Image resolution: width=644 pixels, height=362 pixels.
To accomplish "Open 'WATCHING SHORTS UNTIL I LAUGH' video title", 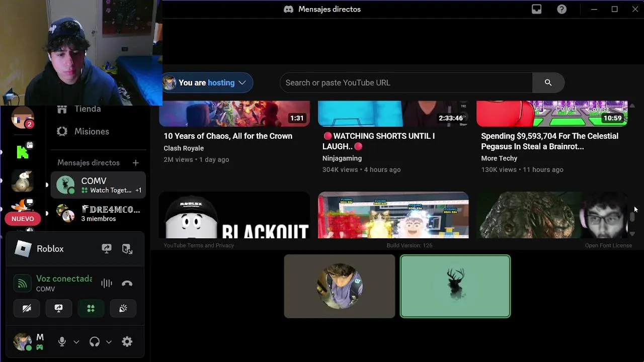I will point(378,141).
